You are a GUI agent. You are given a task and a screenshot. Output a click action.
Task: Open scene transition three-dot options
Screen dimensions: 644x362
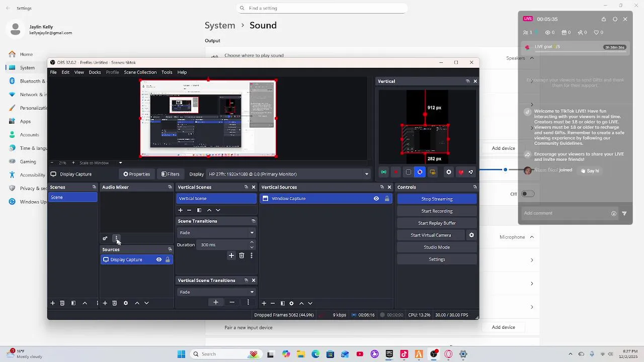pos(252,256)
